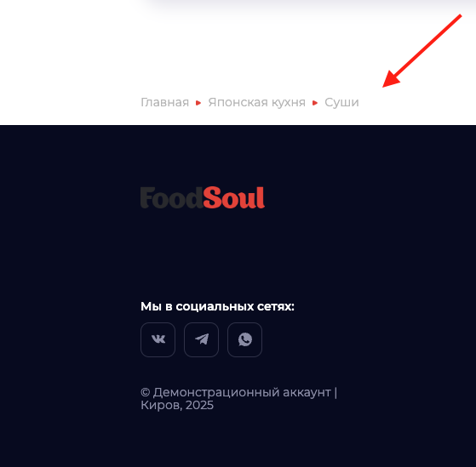Open the Telegram paper plane icon
The image size is (476, 467).
(x=201, y=339)
